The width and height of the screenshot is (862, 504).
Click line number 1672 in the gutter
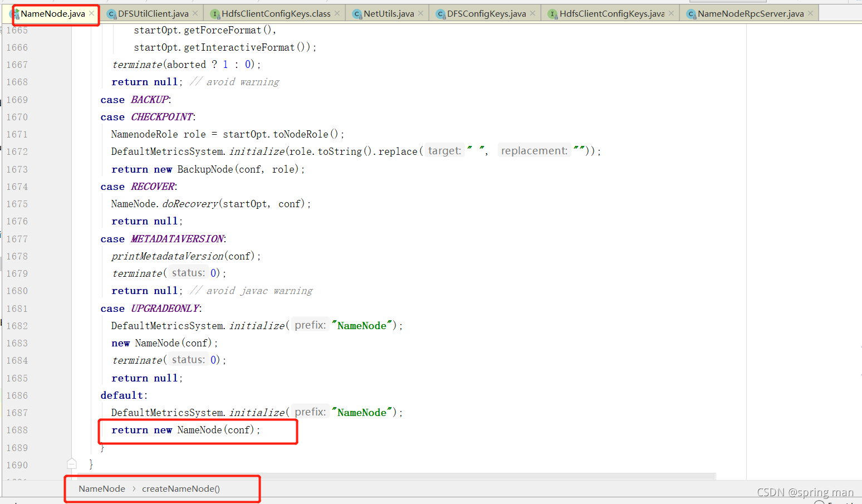point(17,151)
